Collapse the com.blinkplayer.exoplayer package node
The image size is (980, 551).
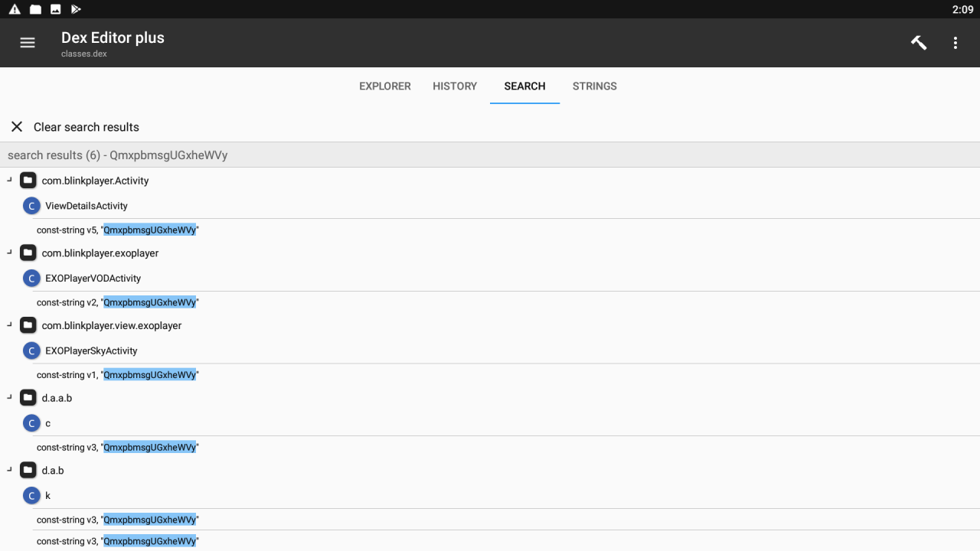pos(10,253)
